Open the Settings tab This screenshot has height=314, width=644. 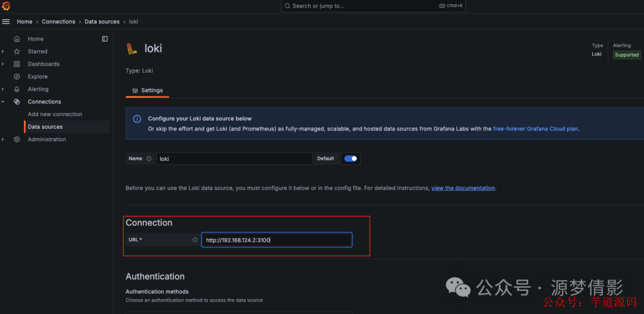pyautogui.click(x=147, y=91)
